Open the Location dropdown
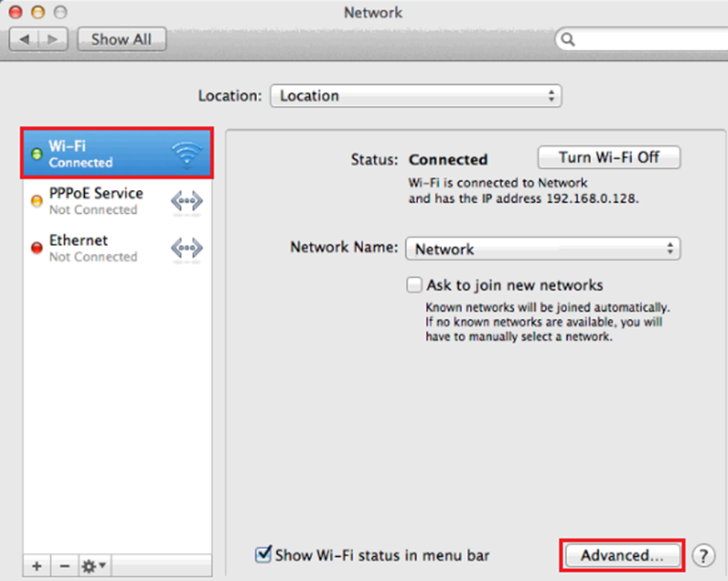The width and height of the screenshot is (728, 581). click(x=416, y=96)
